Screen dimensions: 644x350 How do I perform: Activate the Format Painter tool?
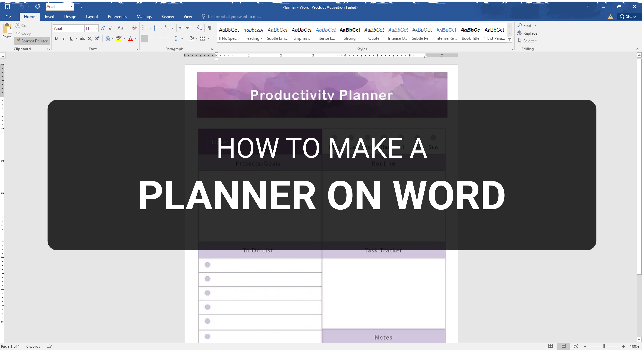coord(32,41)
